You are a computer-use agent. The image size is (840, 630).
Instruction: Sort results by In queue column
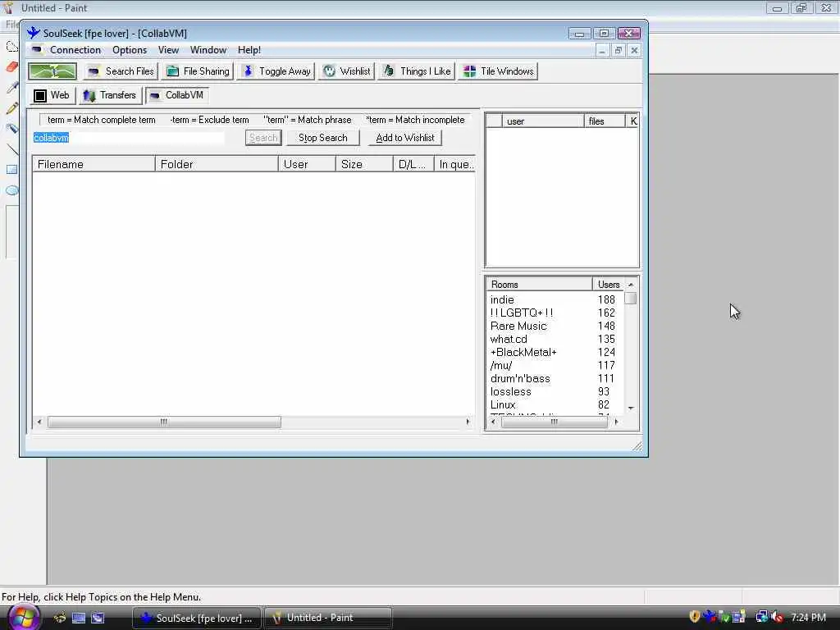tap(454, 164)
